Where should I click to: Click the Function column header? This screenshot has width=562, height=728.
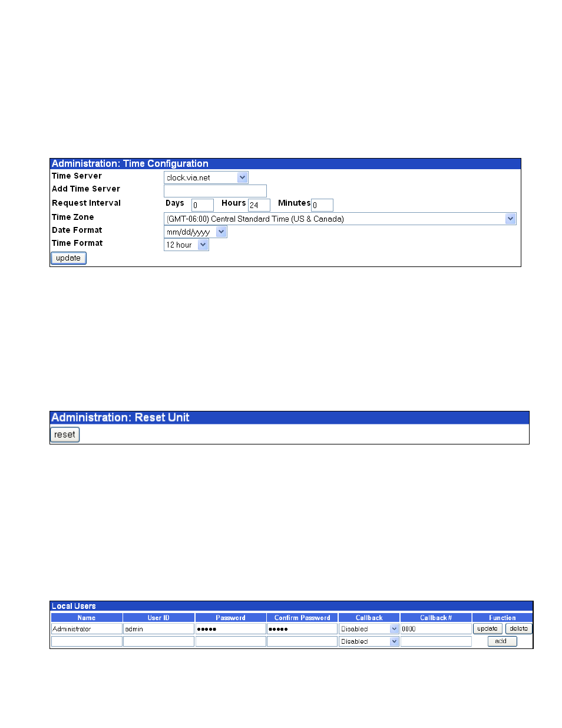[503, 618]
